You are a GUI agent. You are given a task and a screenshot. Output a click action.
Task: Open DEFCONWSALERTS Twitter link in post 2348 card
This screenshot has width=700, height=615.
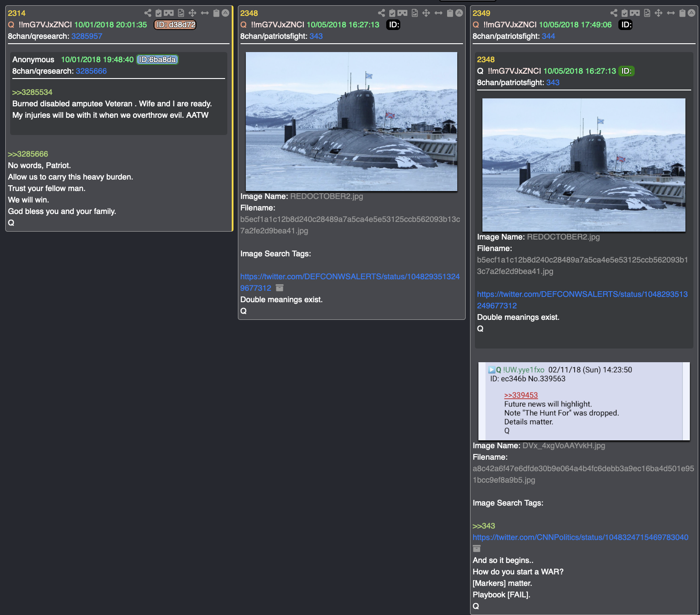tap(350, 282)
